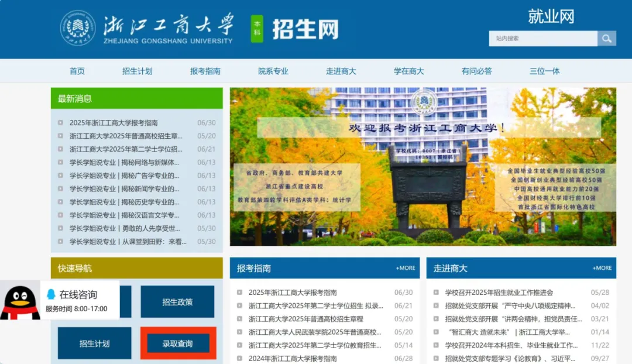Image resolution: width=632 pixels, height=364 pixels.
Task: Open the 在线咨询 chat popup
Action: pyautogui.click(x=80, y=300)
